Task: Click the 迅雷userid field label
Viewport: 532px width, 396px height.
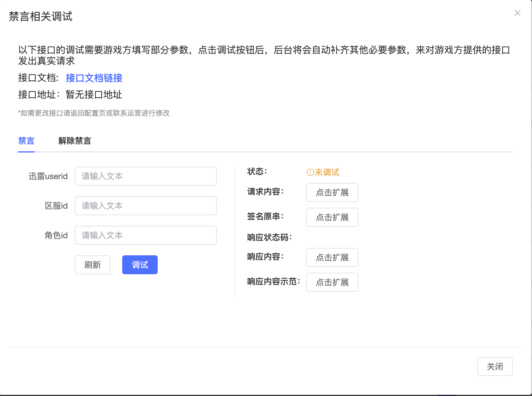Action: click(x=48, y=176)
